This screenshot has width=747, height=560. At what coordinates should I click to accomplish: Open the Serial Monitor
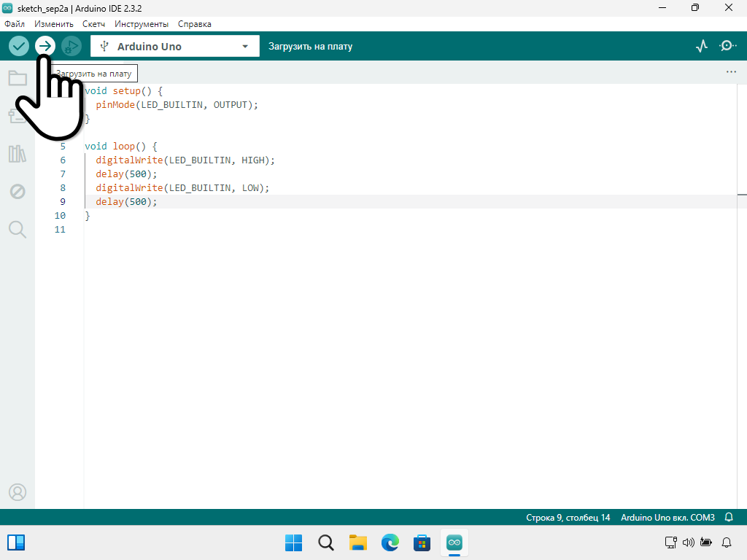click(727, 46)
